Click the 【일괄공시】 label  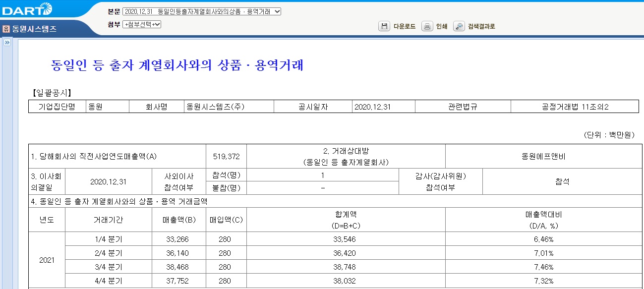click(x=52, y=92)
